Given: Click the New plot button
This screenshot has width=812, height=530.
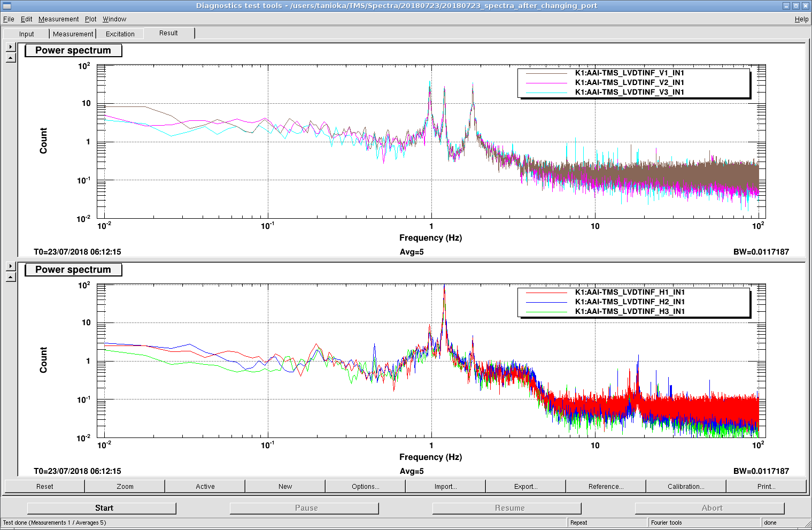Looking at the screenshot, I should pos(285,486).
